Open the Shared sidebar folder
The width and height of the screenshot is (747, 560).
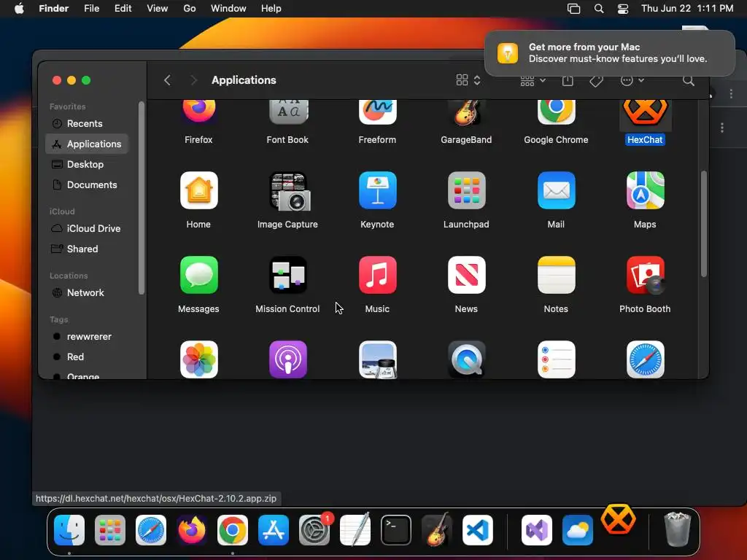tap(87, 249)
